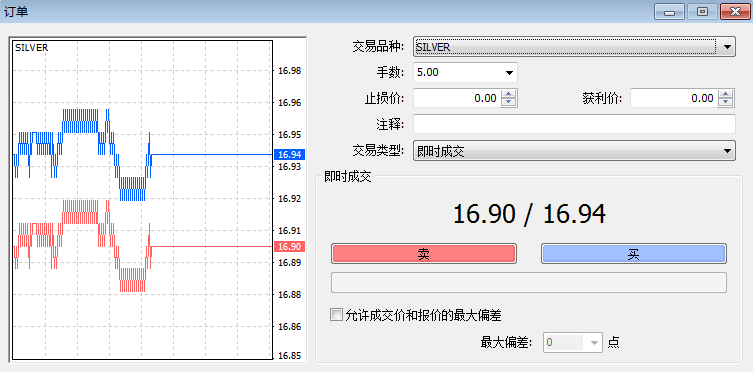Click the 16.98 price axis label
Image resolution: width=753 pixels, height=372 pixels.
(290, 71)
